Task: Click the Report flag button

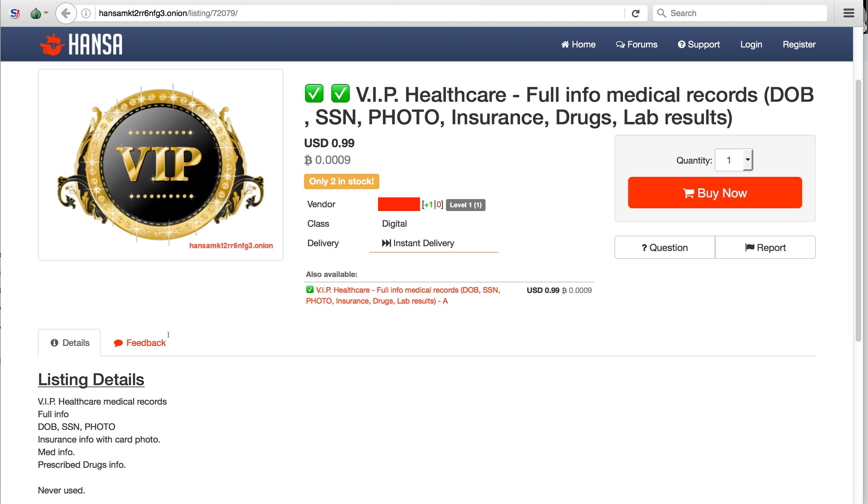Action: pyautogui.click(x=765, y=247)
